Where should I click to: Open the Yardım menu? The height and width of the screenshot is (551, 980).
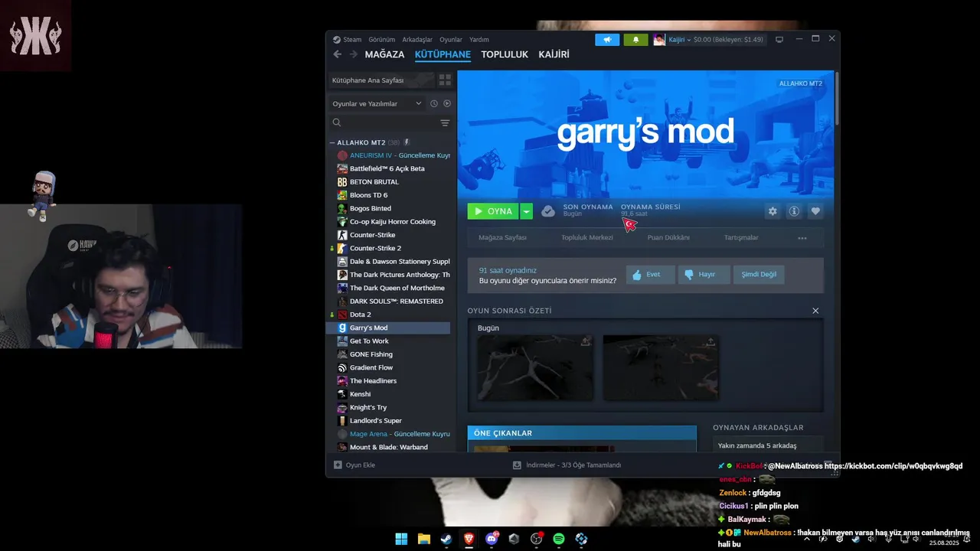(x=479, y=40)
